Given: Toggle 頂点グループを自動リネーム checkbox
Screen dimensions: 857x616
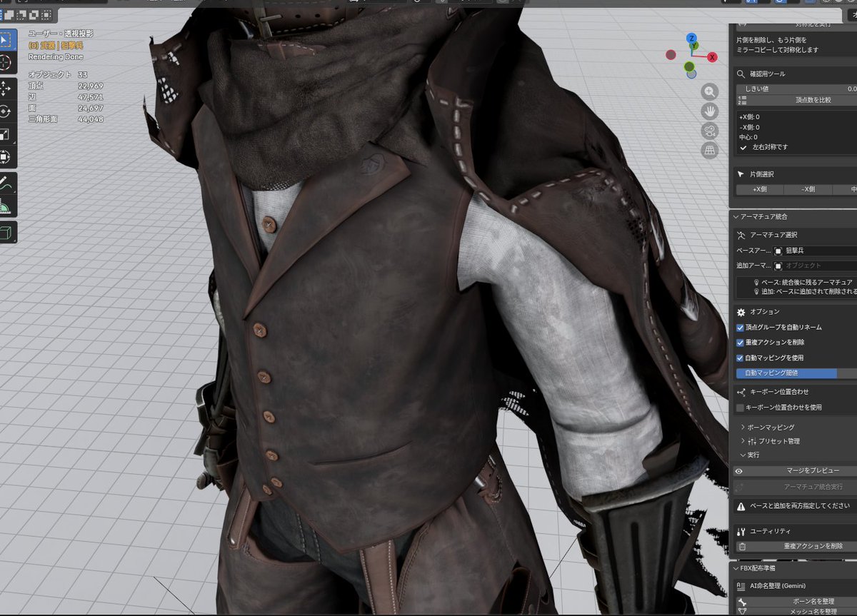Looking at the screenshot, I should point(740,327).
